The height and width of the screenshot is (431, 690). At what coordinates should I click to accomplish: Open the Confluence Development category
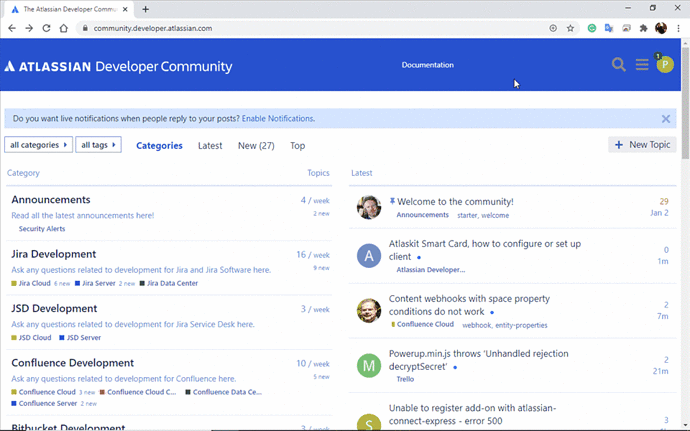pos(73,363)
